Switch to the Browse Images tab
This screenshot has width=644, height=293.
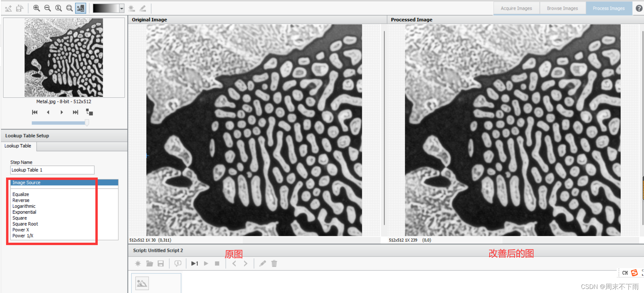[562, 8]
